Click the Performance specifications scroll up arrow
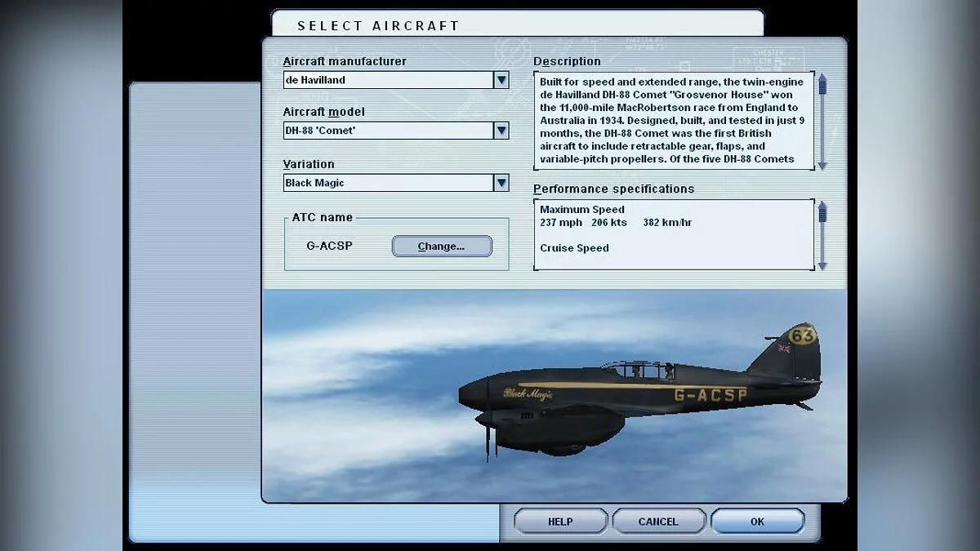980x551 pixels. click(x=822, y=206)
